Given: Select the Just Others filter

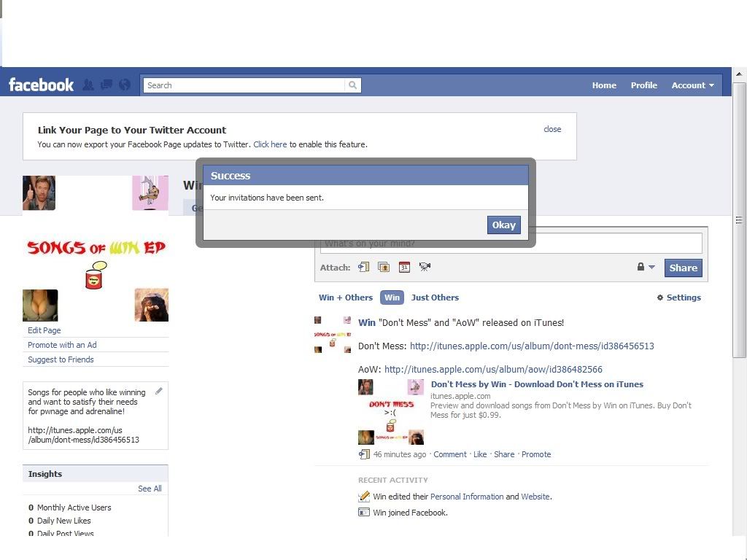Looking at the screenshot, I should pos(435,297).
